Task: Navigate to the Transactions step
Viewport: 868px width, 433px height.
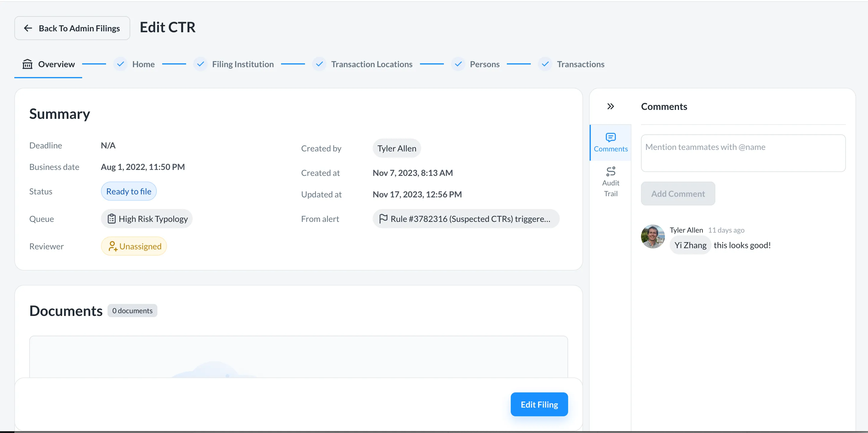Action: coord(580,64)
